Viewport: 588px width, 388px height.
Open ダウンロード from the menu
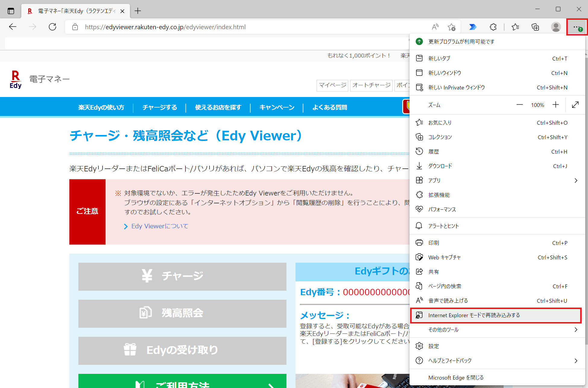point(497,166)
